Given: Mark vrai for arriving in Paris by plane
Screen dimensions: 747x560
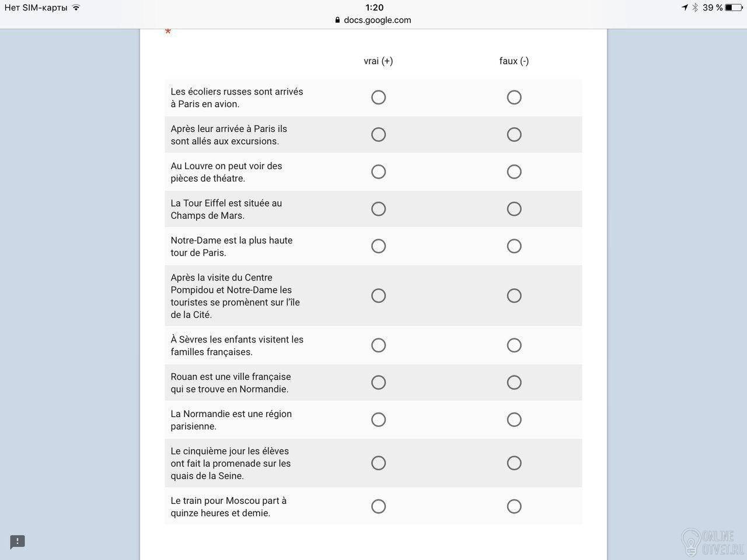Looking at the screenshot, I should (378, 97).
